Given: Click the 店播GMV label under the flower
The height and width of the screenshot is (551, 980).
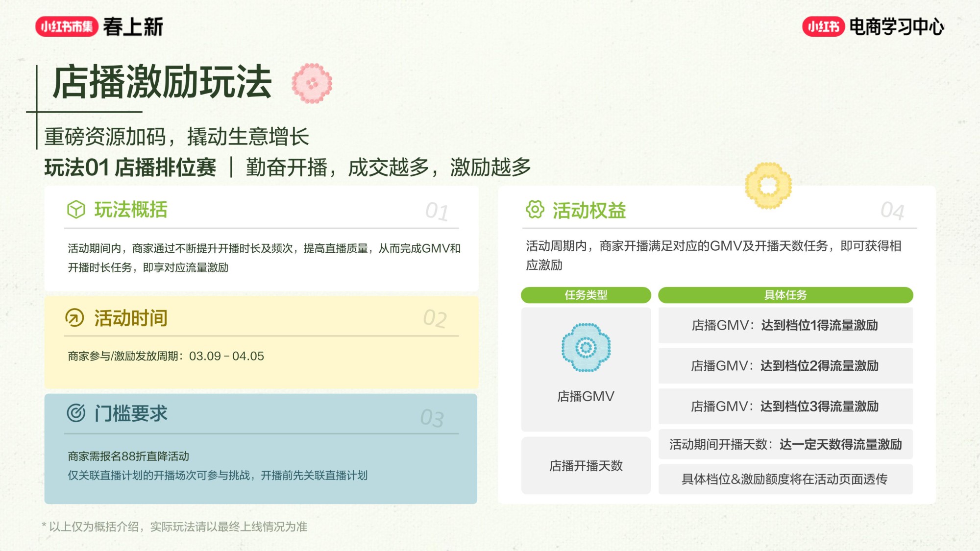Looking at the screenshot, I should (586, 396).
